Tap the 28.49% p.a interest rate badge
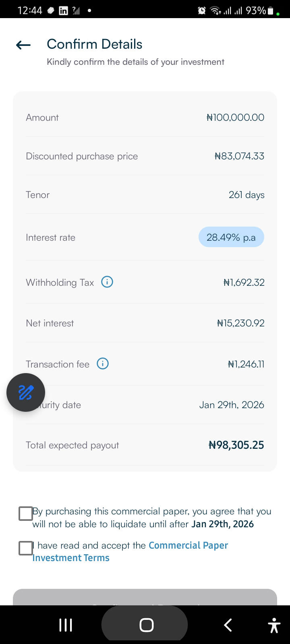 (231, 237)
